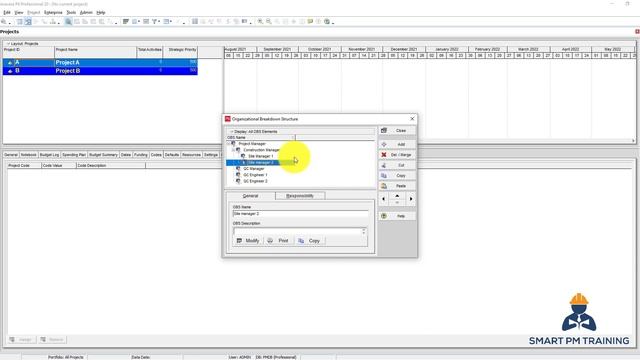
Task: Click the OBS Description text area
Action: pos(298,231)
